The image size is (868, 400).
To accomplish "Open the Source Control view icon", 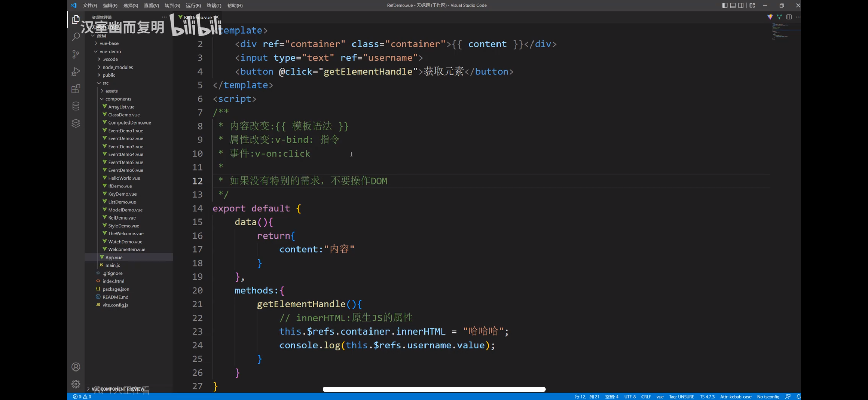I will (x=76, y=54).
